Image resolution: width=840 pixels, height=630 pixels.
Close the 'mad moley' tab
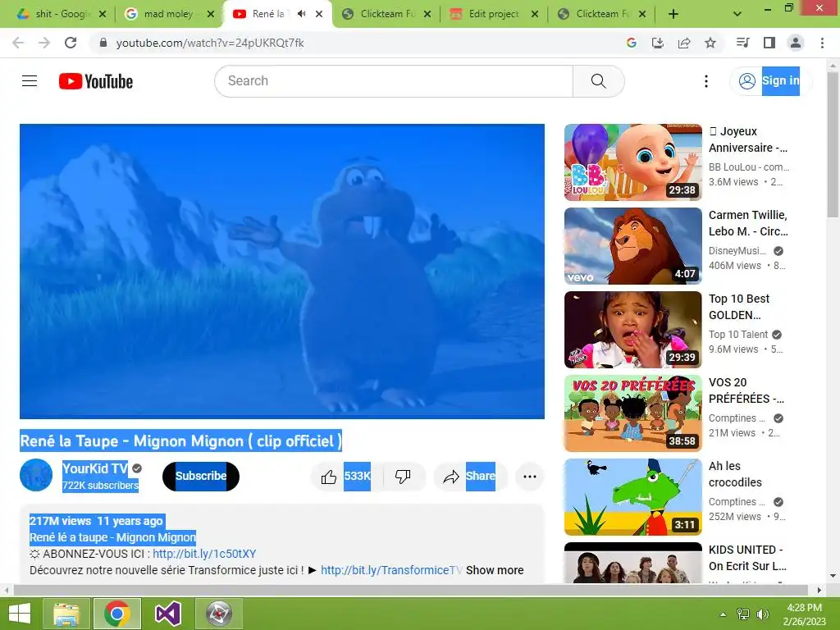click(x=211, y=14)
